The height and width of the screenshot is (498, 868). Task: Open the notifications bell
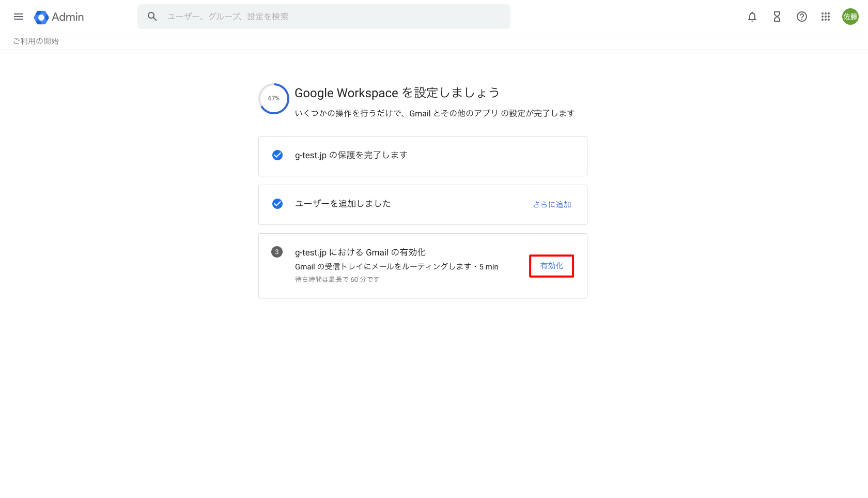[x=752, y=17]
